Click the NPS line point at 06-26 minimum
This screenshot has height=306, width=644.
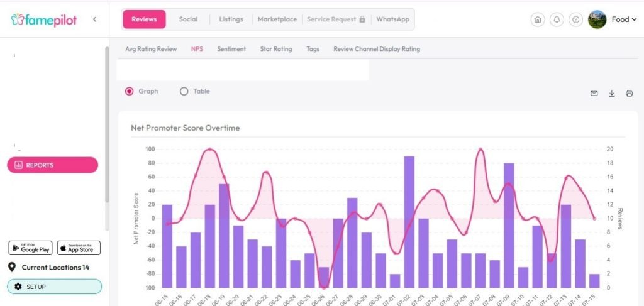(324, 287)
